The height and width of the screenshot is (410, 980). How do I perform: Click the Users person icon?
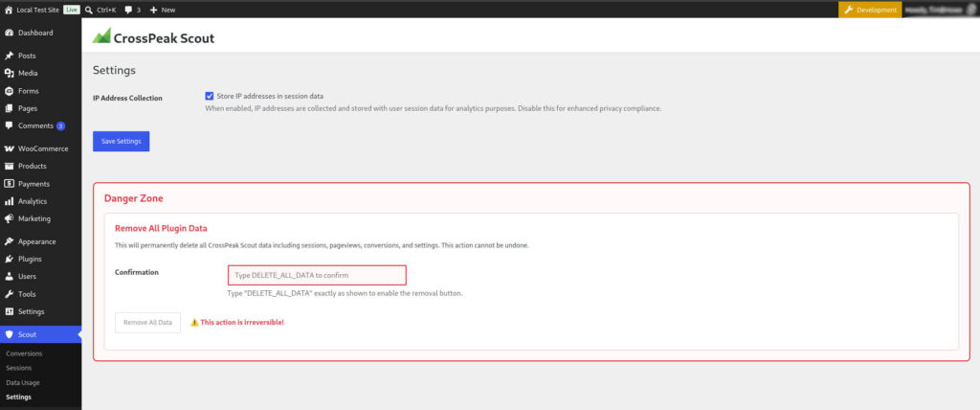(x=9, y=277)
